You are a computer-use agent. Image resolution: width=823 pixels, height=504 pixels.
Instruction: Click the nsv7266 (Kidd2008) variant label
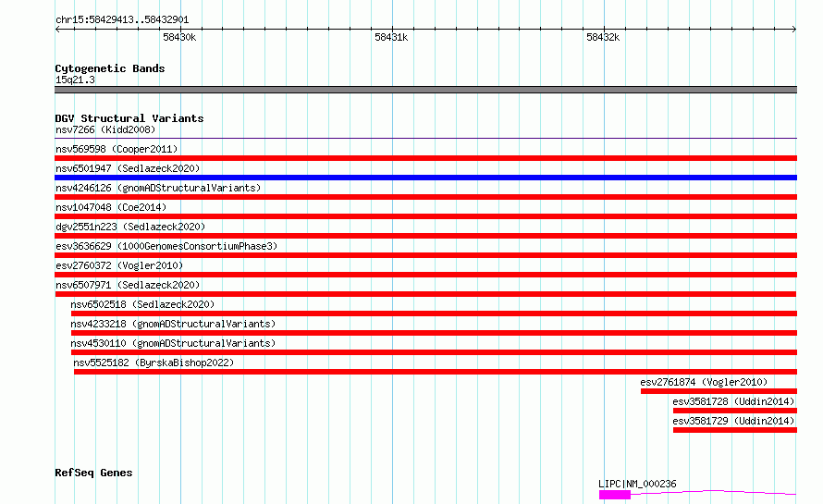[105, 129]
